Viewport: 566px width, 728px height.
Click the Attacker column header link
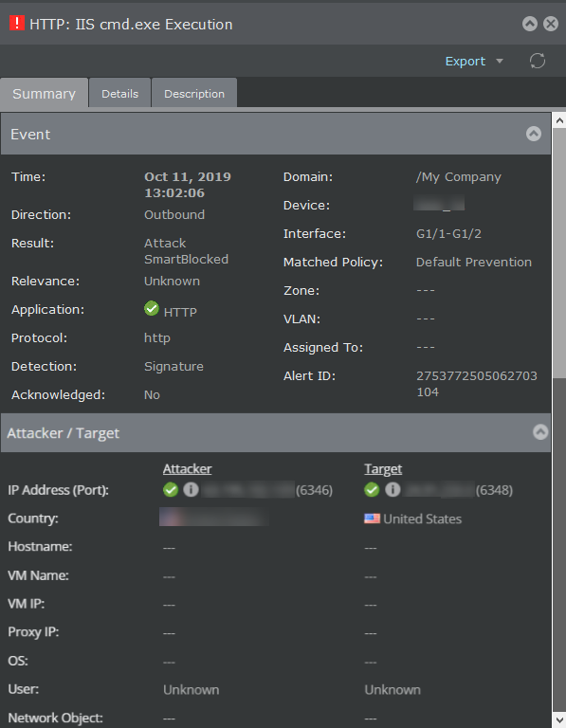pos(187,469)
